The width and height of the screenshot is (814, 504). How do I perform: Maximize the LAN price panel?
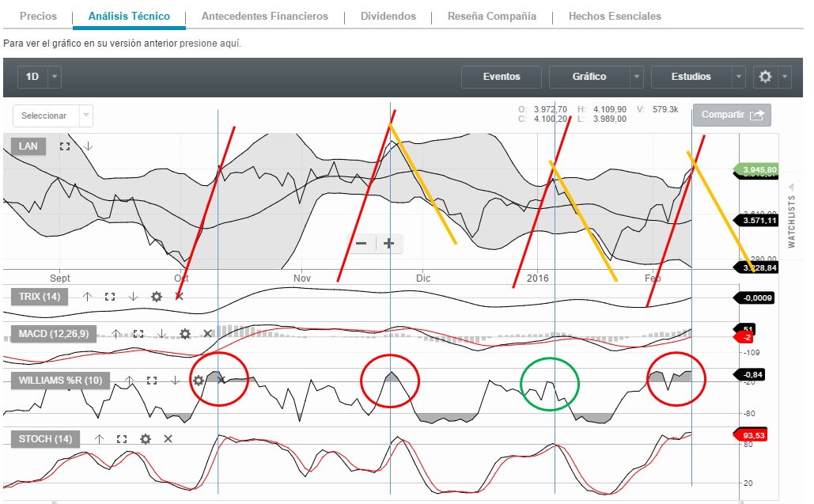[x=65, y=146]
